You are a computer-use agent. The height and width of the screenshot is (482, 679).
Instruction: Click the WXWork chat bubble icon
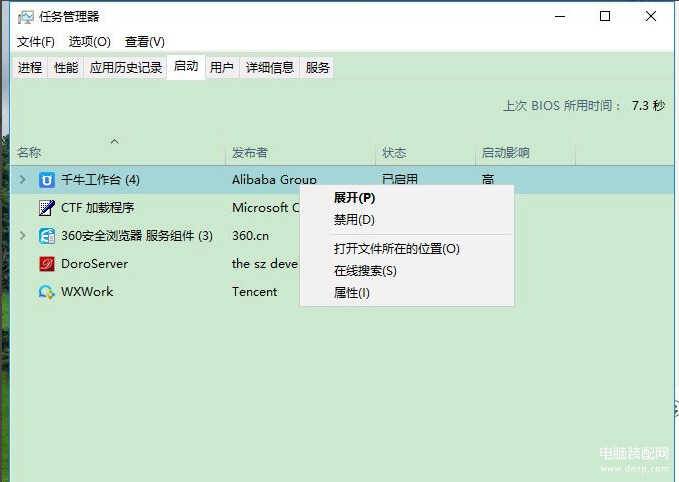pyautogui.click(x=47, y=292)
